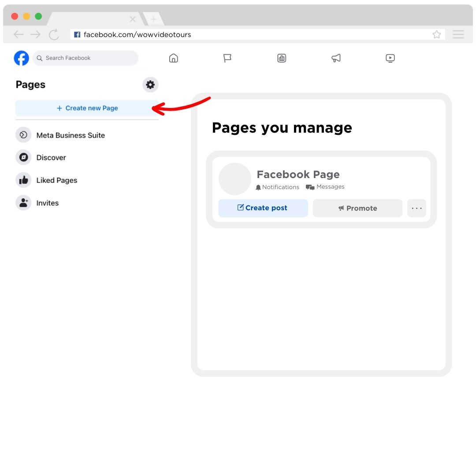Click the Facebook logo icon
The image size is (476, 476).
point(21,58)
